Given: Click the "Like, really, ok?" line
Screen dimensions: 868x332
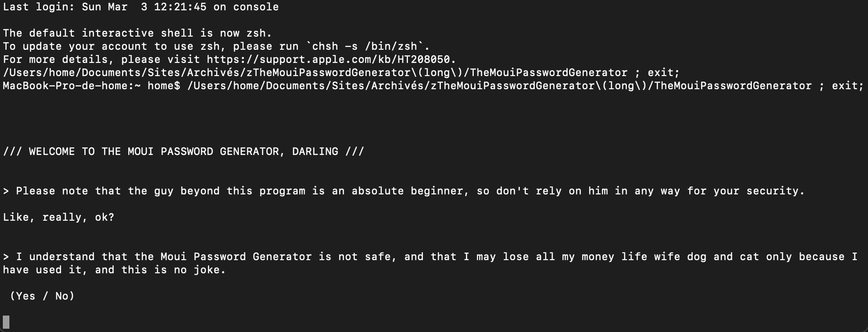Looking at the screenshot, I should (58, 217).
